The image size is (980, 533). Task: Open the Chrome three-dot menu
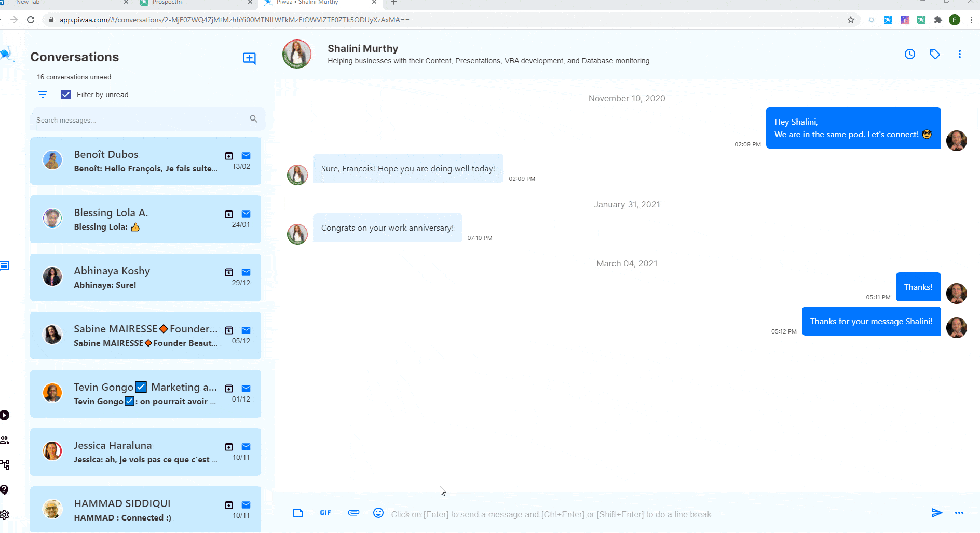(x=971, y=20)
